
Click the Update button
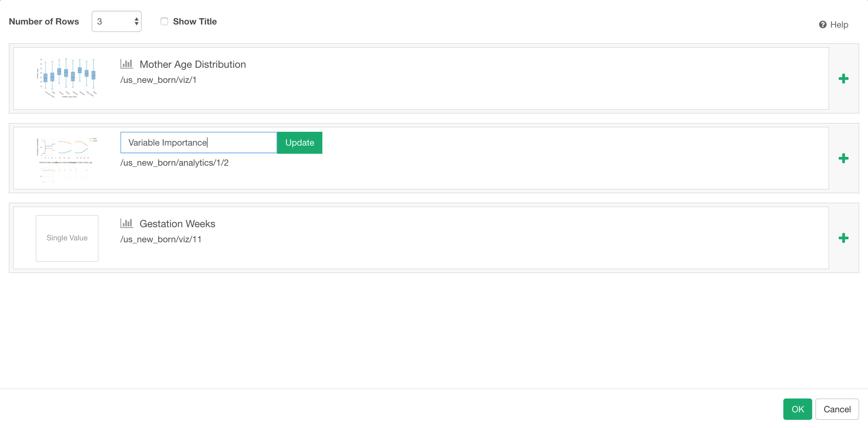click(299, 142)
